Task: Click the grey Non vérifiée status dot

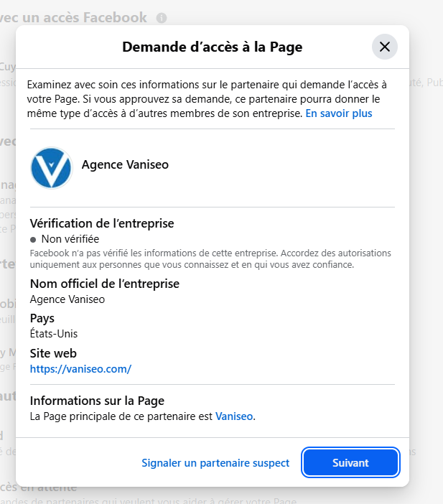Action: (33, 239)
